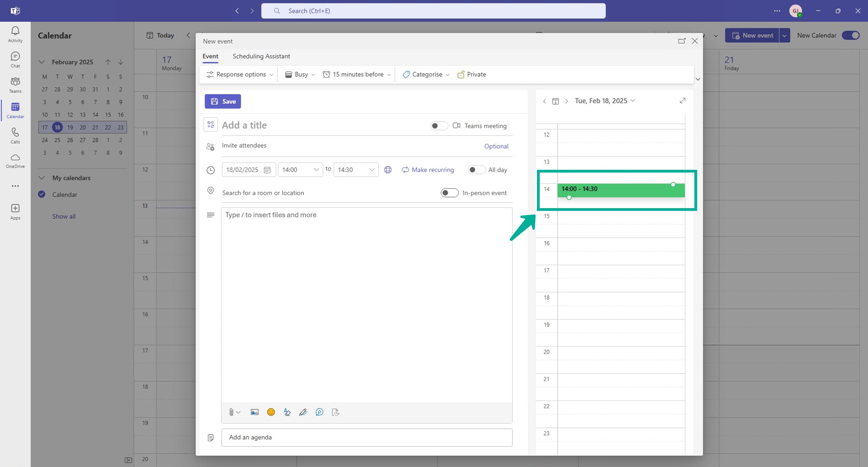Click the history back arrow near search
Screen dimensions: 868x467
237,11
